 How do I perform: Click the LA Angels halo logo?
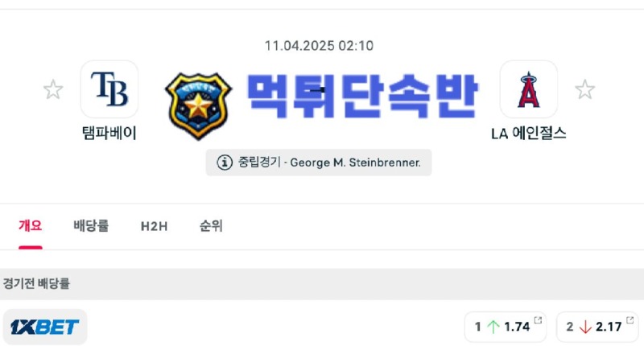point(529,89)
